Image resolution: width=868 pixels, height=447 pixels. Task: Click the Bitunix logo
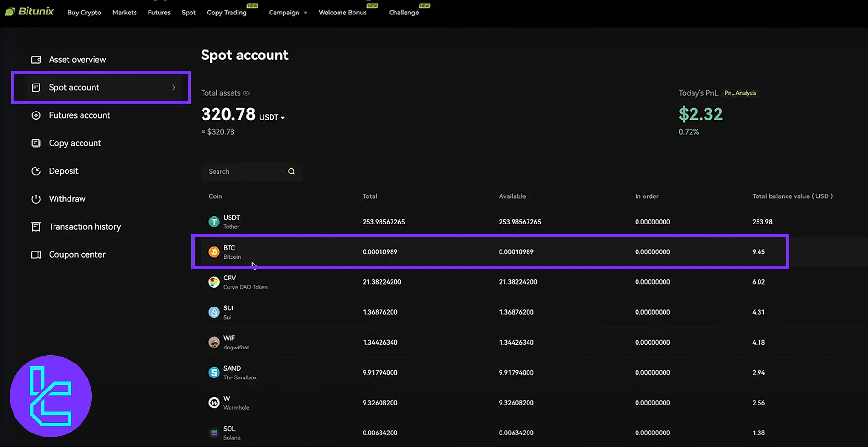tap(29, 11)
